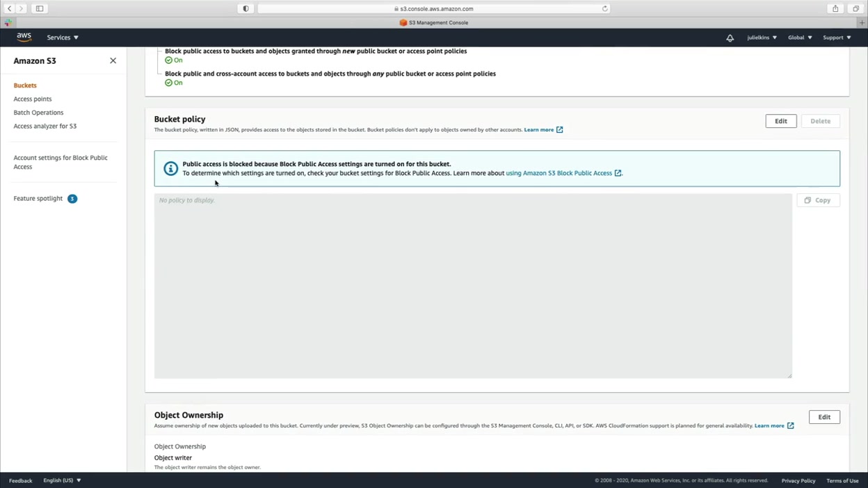Image resolution: width=868 pixels, height=488 pixels.
Task: Open the Support dropdown menu
Action: point(837,38)
